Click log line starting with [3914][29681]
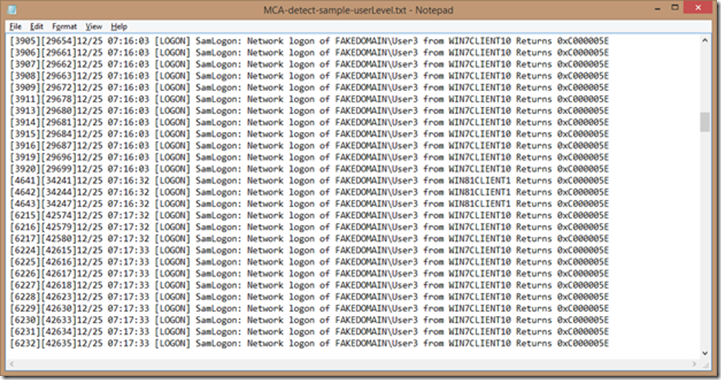 coord(309,122)
